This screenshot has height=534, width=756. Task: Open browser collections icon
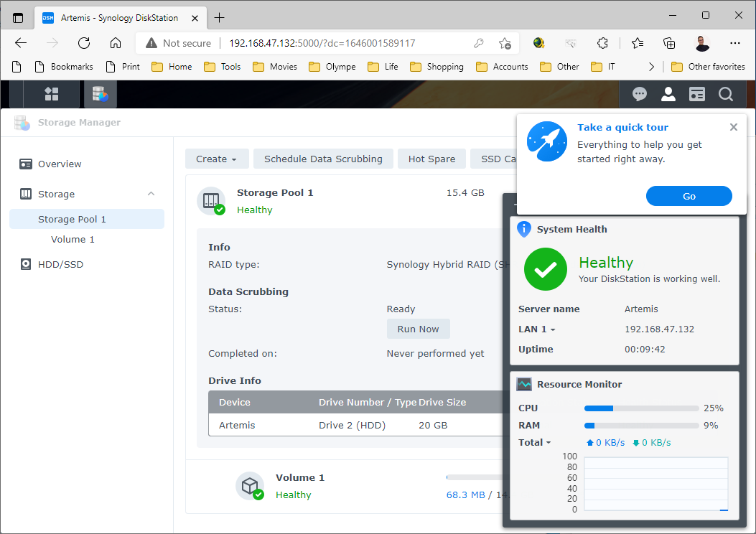669,43
